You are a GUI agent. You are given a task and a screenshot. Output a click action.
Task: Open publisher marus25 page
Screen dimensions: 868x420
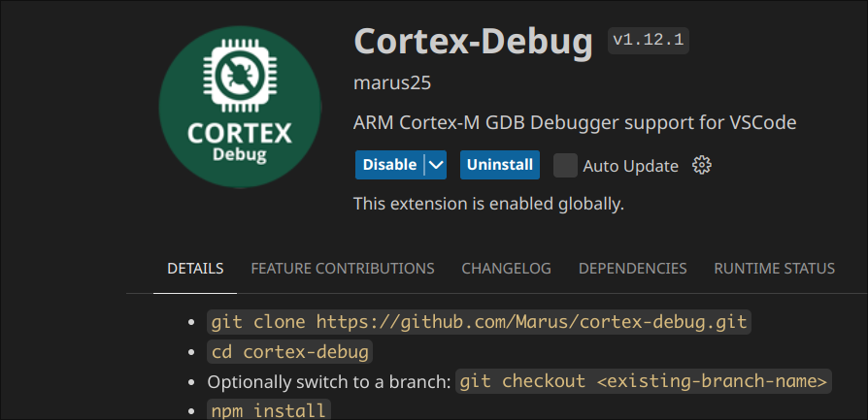tap(392, 83)
